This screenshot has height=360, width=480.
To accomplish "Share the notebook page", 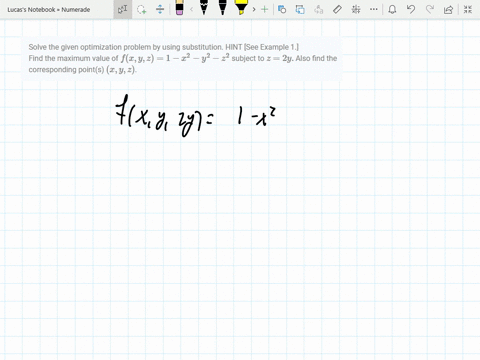I will click(x=449, y=9).
